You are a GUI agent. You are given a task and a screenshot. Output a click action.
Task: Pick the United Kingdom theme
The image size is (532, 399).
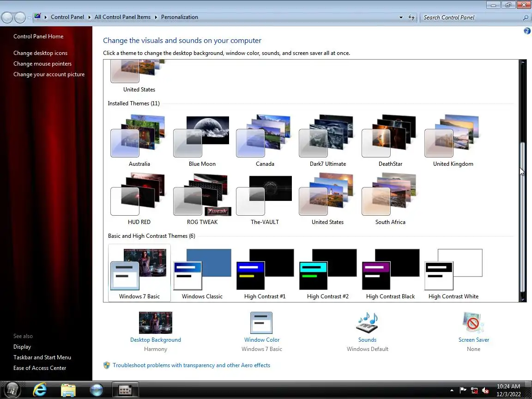(453, 140)
